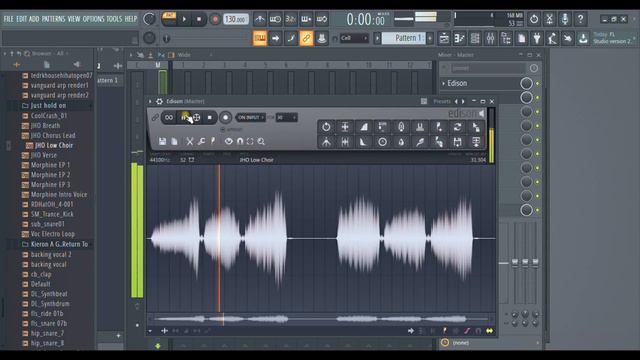
Task: Click the Edison circular arrow tool icon
Action: click(x=326, y=127)
